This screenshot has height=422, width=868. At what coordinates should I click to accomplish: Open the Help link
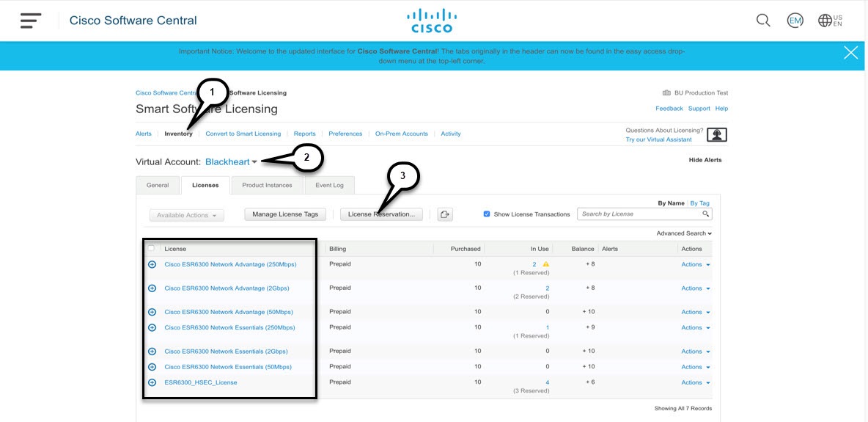point(722,109)
